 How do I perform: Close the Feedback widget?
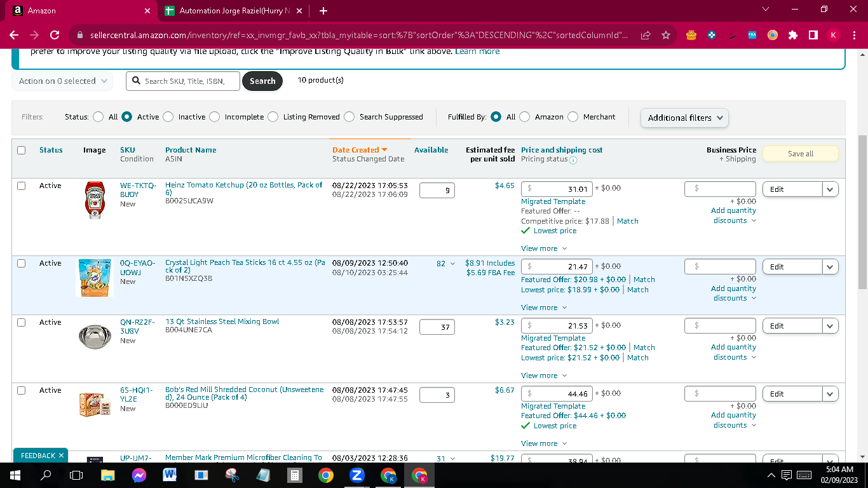coord(62,456)
